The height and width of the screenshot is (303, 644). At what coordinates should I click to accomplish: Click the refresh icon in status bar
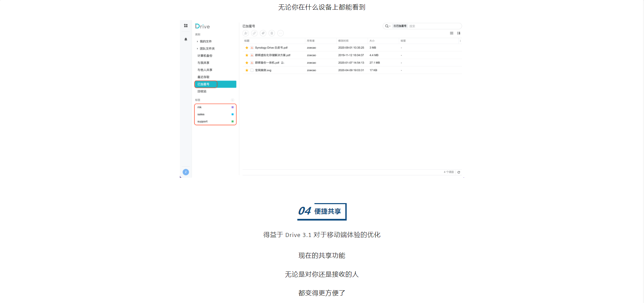459,172
